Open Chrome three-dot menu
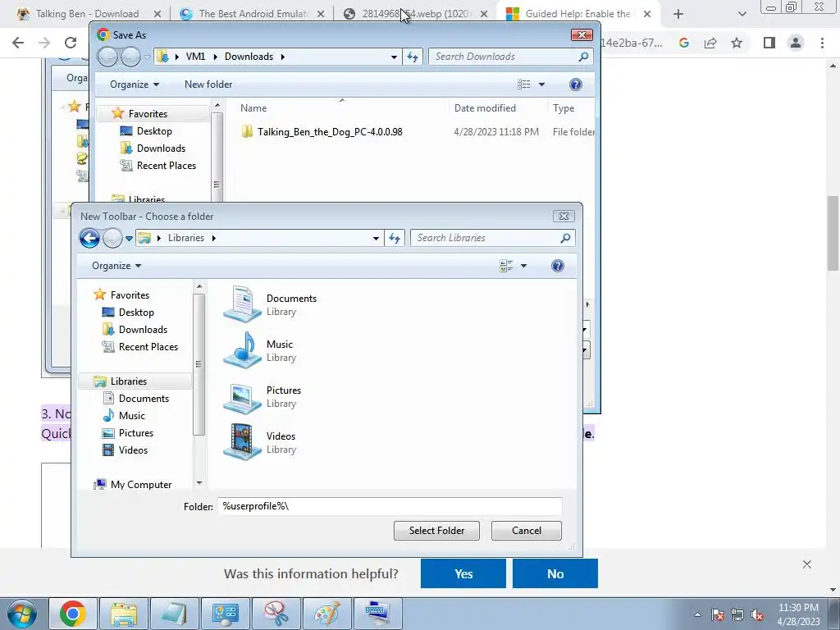The width and height of the screenshot is (840, 630). point(822,43)
